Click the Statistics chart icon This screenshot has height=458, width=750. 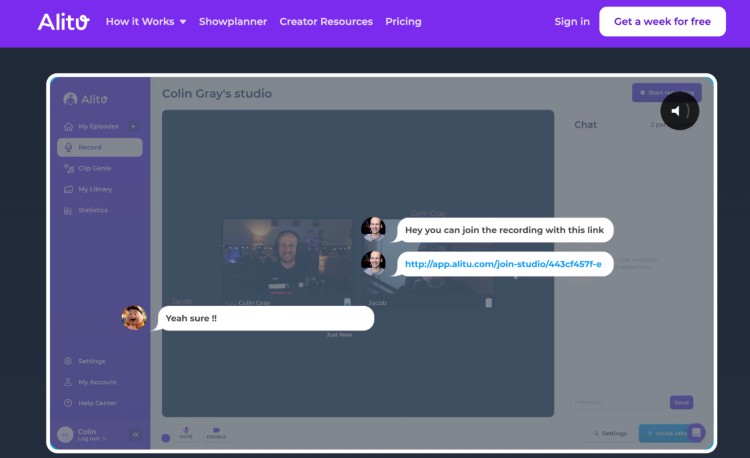coord(68,210)
